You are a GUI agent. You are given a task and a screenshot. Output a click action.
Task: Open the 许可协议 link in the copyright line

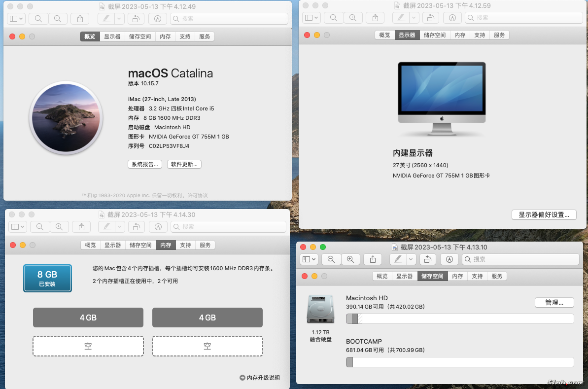pos(198,195)
